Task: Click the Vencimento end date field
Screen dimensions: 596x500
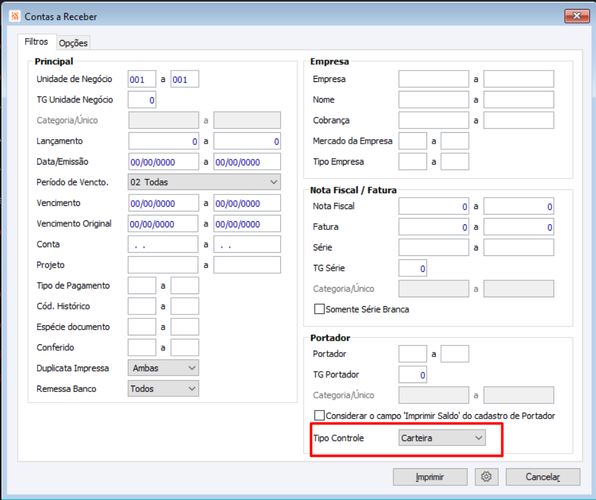Action: click(x=247, y=203)
